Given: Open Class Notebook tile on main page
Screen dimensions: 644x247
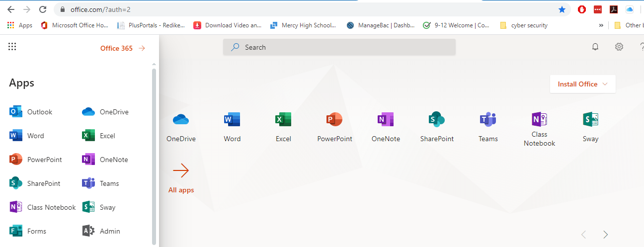Looking at the screenshot, I should [x=539, y=129].
